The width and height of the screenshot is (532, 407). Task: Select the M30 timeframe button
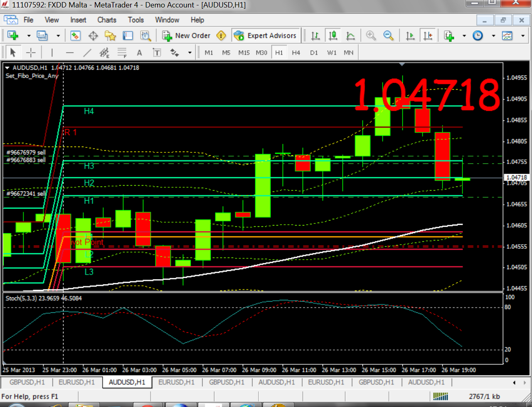click(x=261, y=53)
